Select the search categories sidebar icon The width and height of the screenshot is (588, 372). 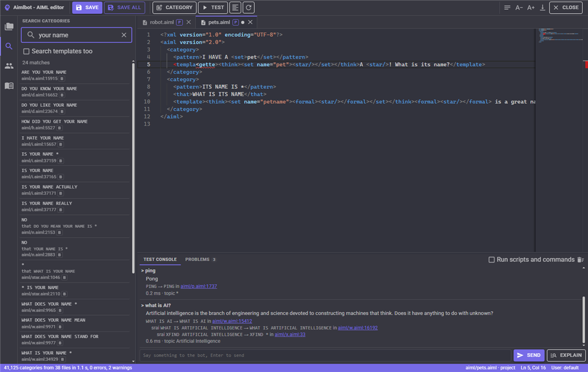[9, 46]
